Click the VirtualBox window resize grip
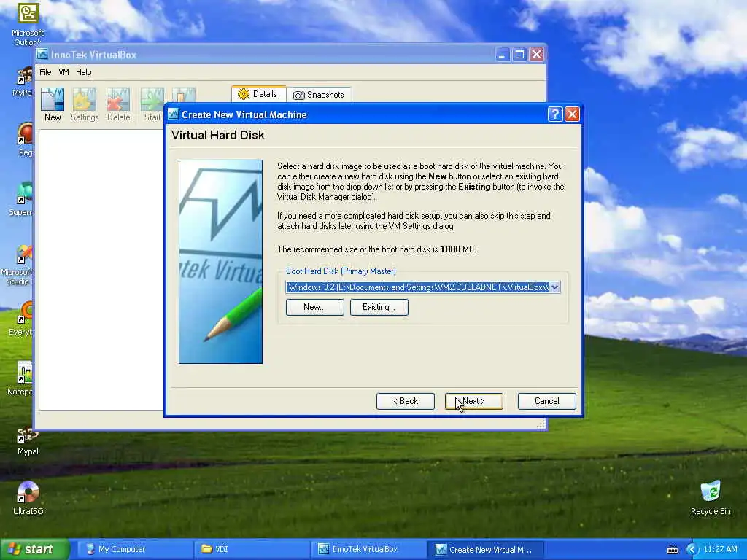Image resolution: width=747 pixels, height=560 pixels. point(541,424)
